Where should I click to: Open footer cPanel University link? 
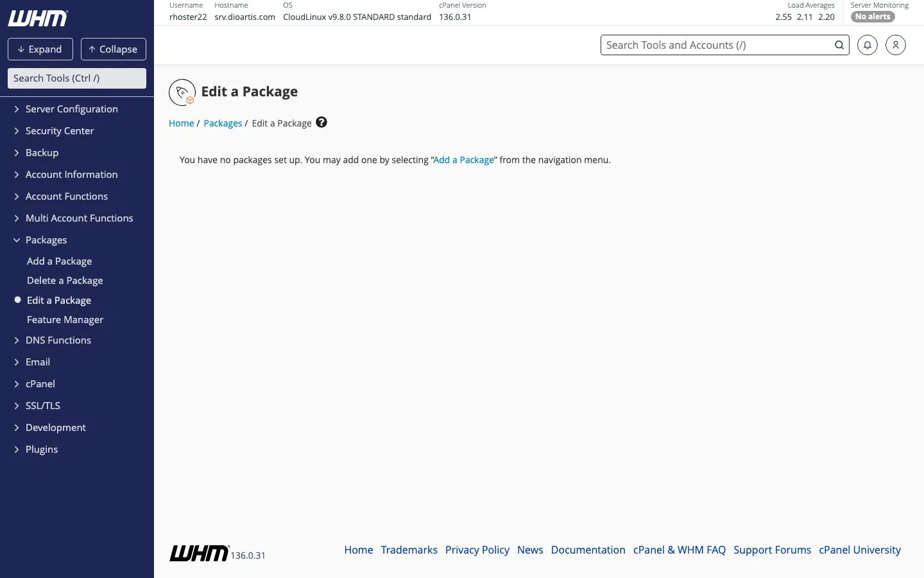click(x=860, y=550)
